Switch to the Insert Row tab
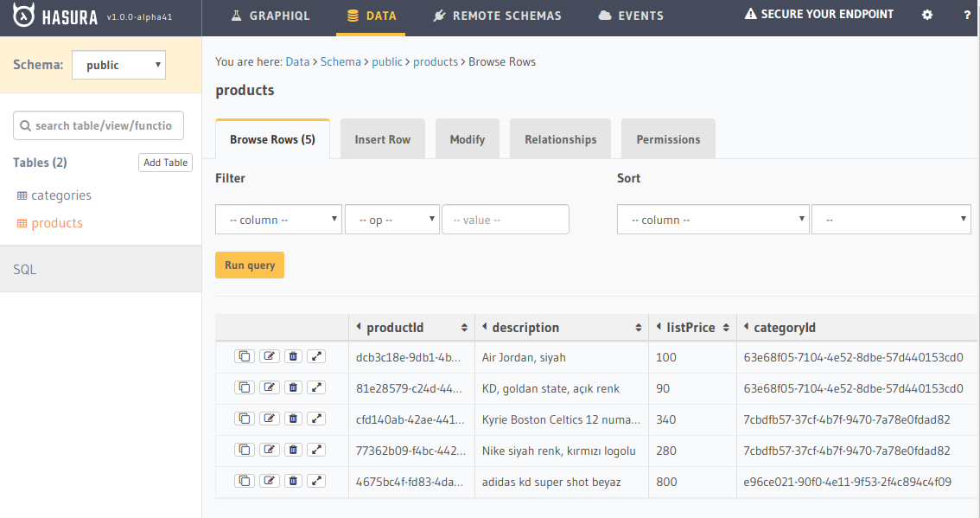The image size is (980, 518). click(382, 139)
